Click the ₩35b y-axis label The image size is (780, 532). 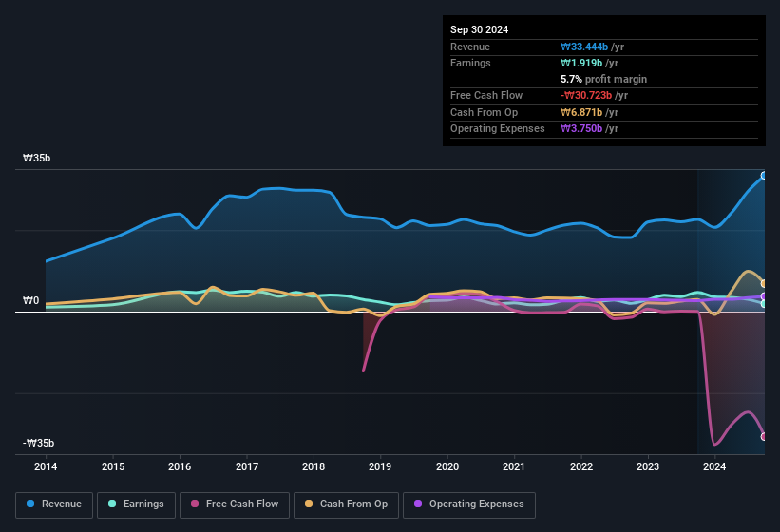click(x=37, y=158)
